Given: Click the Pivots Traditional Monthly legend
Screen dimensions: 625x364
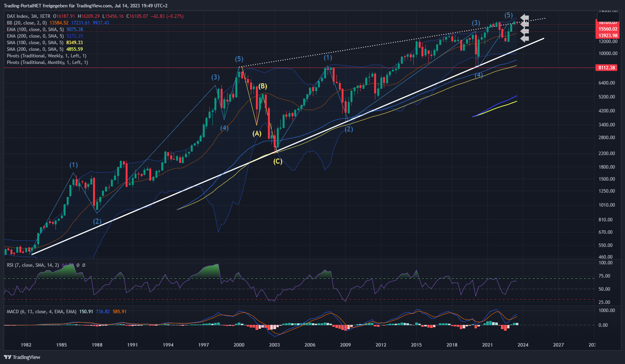Looking at the screenshot, I should (47, 62).
